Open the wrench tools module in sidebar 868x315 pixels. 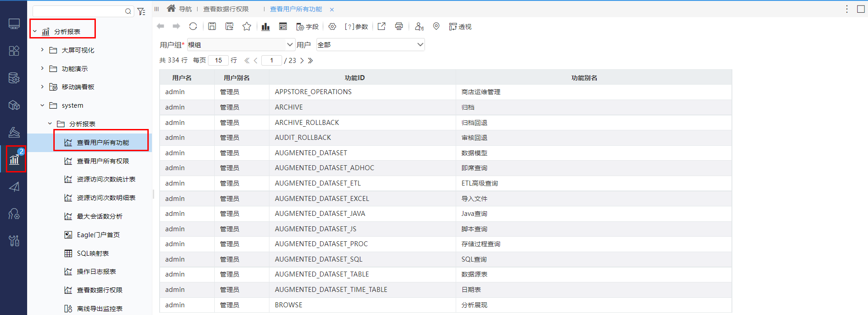coord(14,241)
